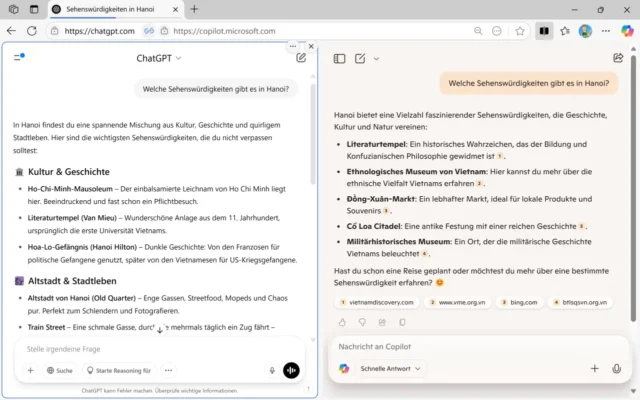Open the zoom magnifier icon in address bar
Screen dimensions: 640x400
pyautogui.click(x=478, y=31)
